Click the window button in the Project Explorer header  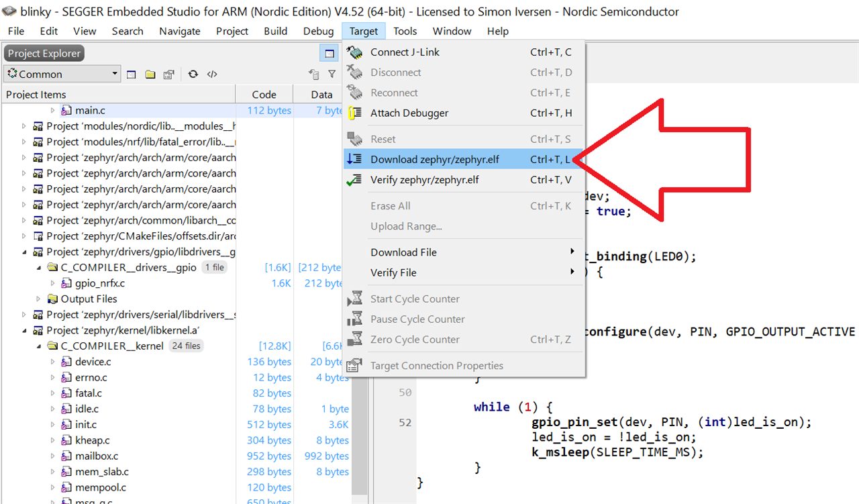(329, 54)
